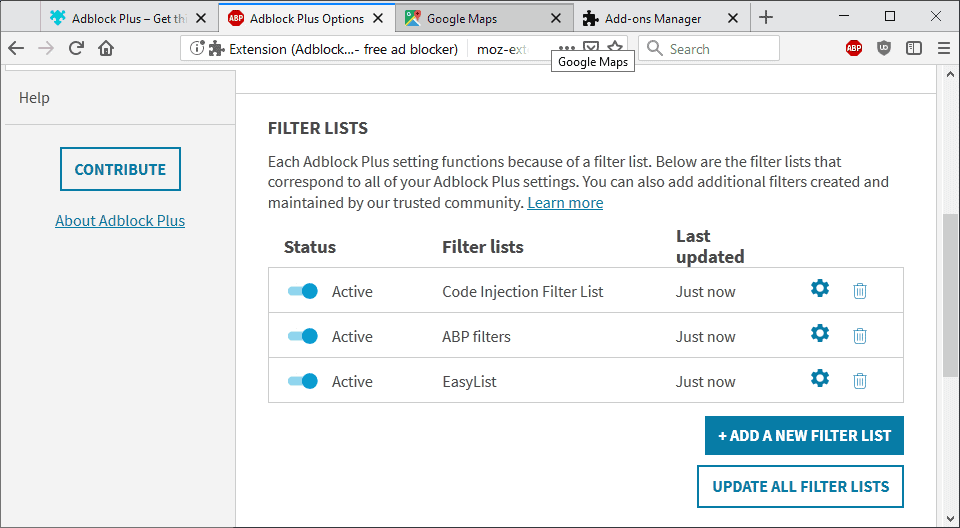The height and width of the screenshot is (528, 960).
Task: Open settings gear for Code Injection Filter List
Action: 820,288
